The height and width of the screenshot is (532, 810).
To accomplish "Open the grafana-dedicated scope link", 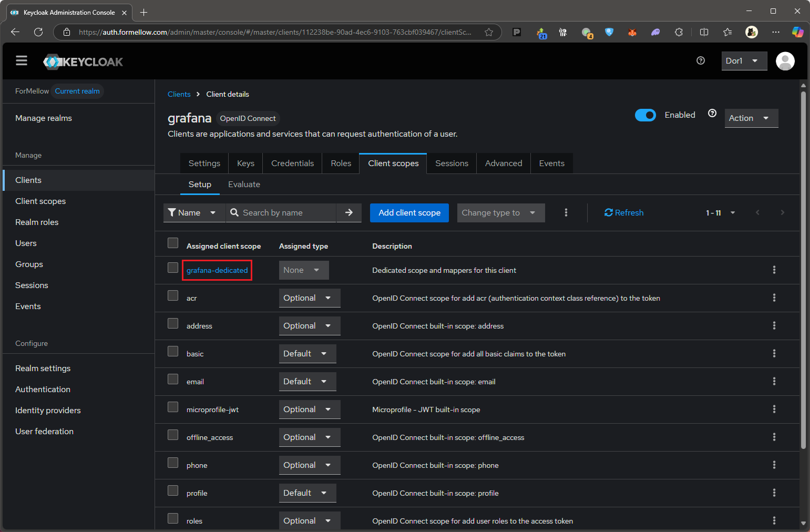I will [217, 270].
